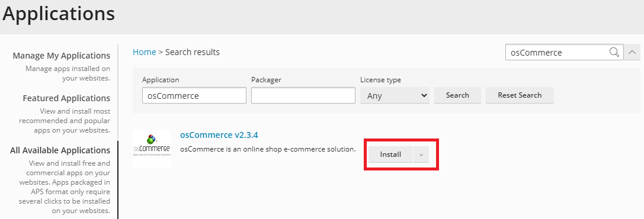Open the Install button dropdown arrow
This screenshot has height=219, width=644.
[421, 154]
